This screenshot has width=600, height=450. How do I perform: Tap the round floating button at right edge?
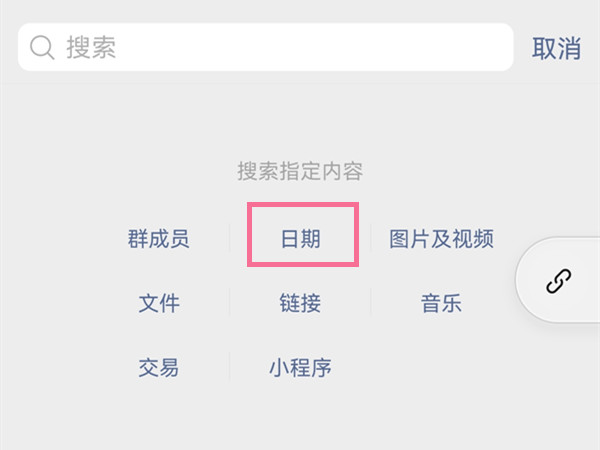558,281
